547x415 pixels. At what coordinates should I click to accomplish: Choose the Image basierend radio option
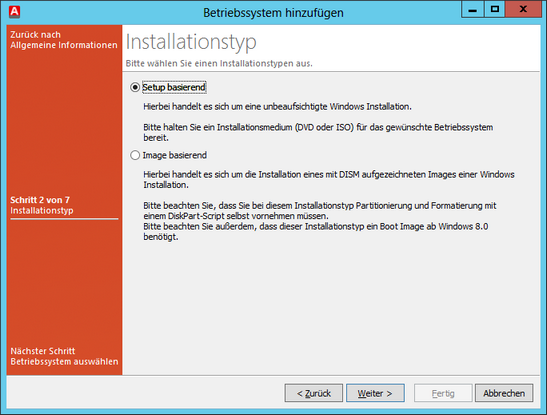click(x=135, y=155)
